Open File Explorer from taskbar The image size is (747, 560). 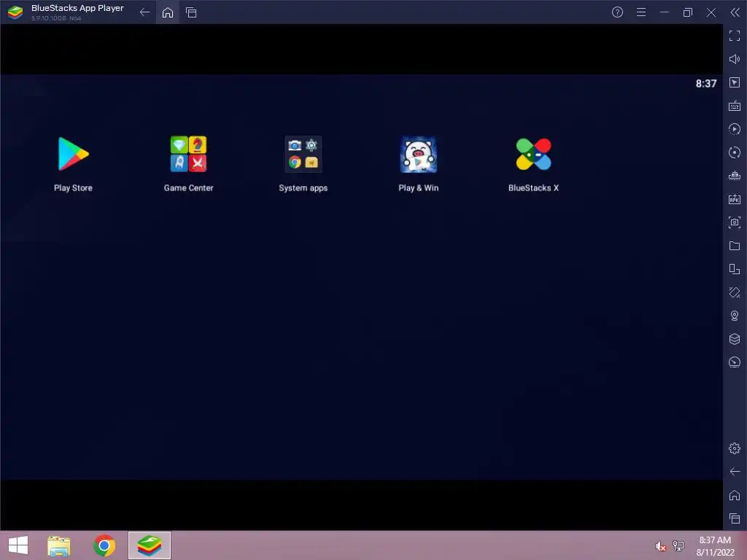(x=59, y=545)
